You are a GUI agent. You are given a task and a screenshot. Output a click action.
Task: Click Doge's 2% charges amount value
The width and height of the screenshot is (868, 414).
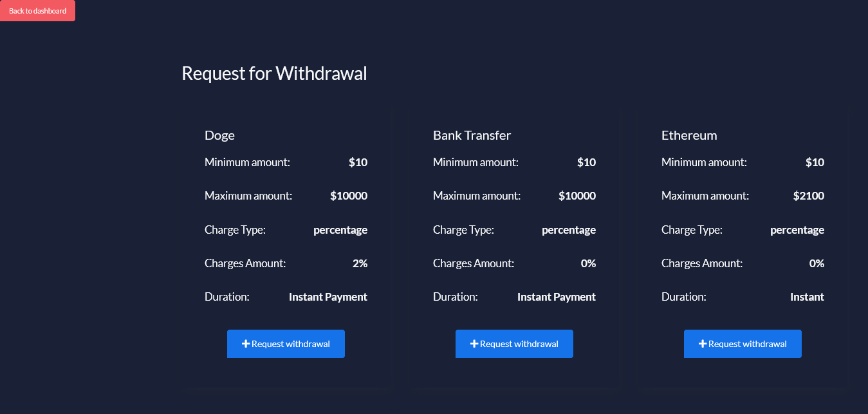360,263
